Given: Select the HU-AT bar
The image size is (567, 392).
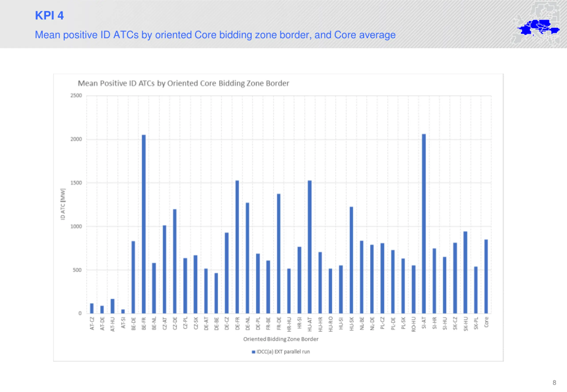Looking at the screenshot, I should click(x=310, y=247).
